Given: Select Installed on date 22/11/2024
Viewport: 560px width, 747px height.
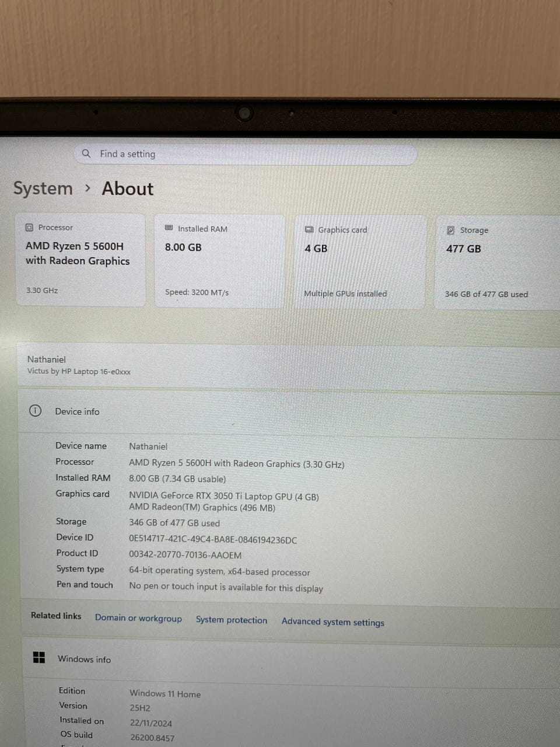Looking at the screenshot, I should tap(151, 723).
